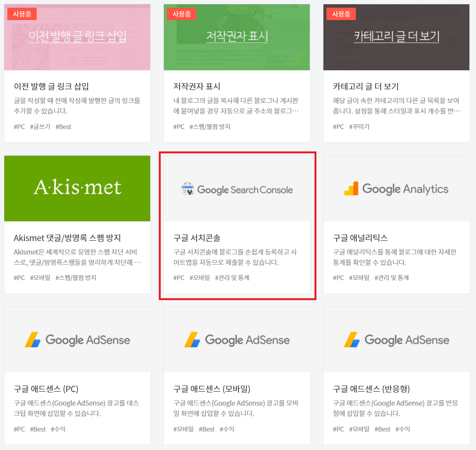
Task: Open the 구글 애널리틱스 plugin title
Action: (360, 238)
